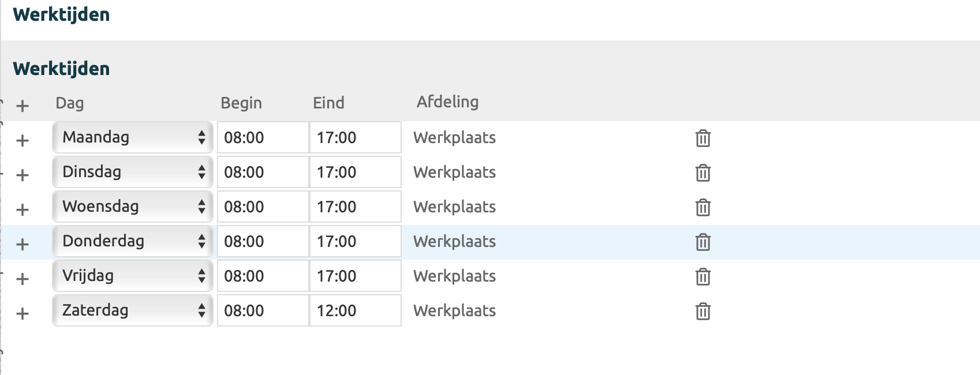This screenshot has width=980, height=375.
Task: Open the Donderdag day dropdown
Action: coord(133,241)
